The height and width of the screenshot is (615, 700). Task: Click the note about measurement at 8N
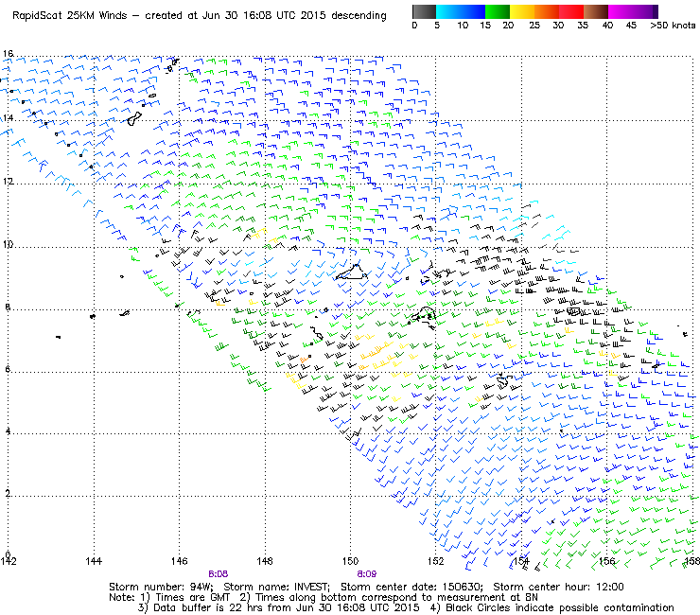click(389, 598)
